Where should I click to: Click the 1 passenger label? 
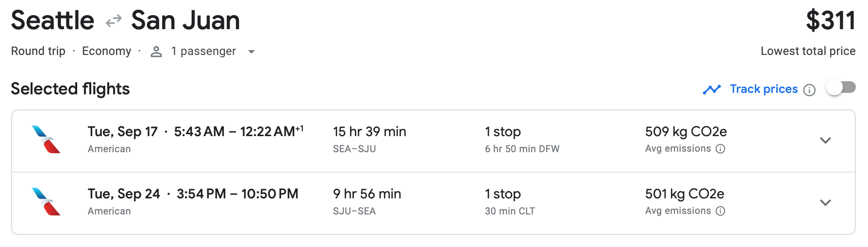pyautogui.click(x=203, y=51)
